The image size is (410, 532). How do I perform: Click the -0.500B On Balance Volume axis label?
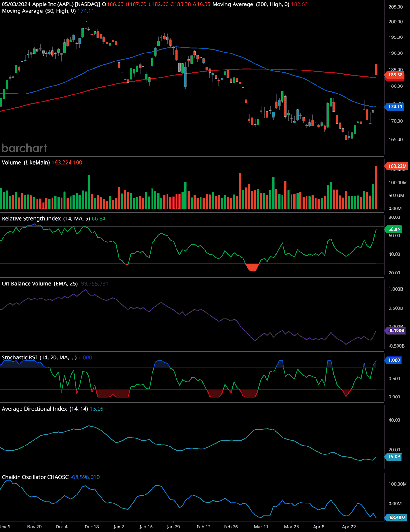tap(397, 346)
